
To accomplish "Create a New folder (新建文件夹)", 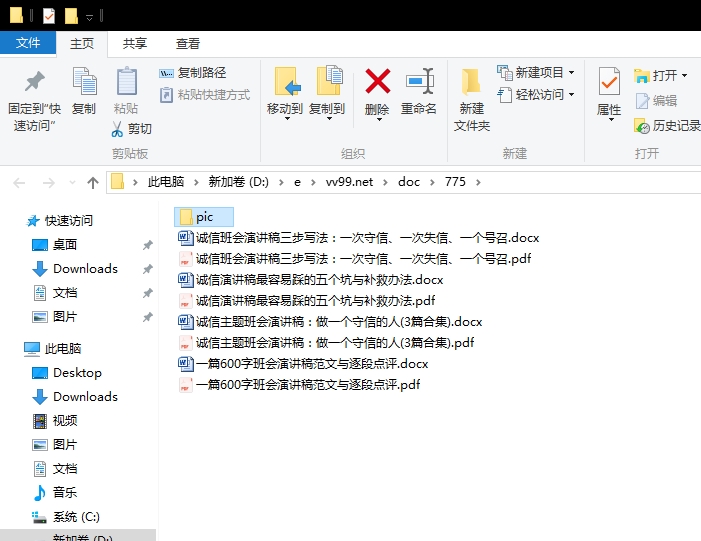I will click(x=471, y=99).
